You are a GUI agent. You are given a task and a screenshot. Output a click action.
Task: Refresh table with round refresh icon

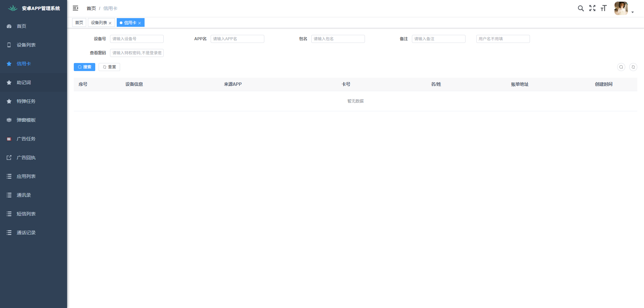(x=633, y=67)
